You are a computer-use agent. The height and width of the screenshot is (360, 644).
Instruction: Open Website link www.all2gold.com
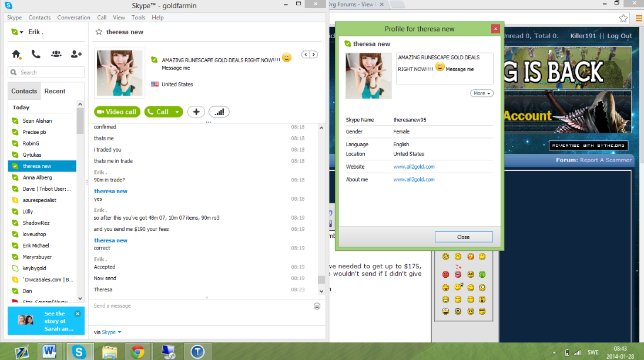pyautogui.click(x=414, y=167)
